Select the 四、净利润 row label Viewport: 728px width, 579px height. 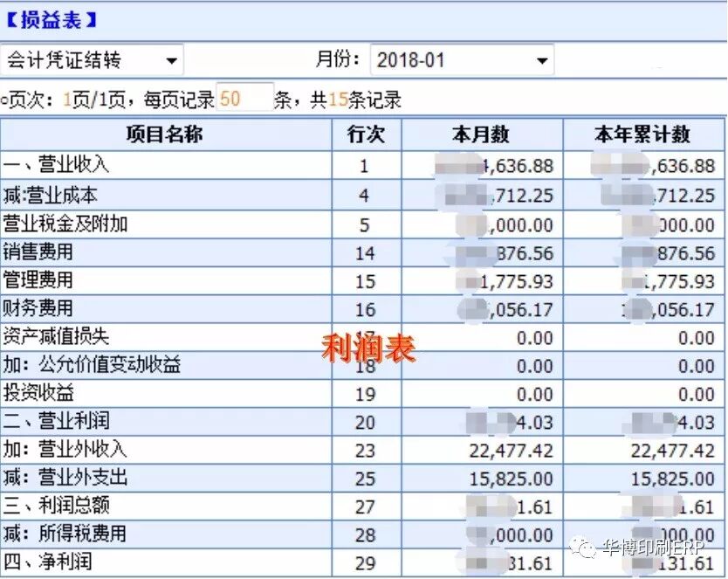click(47, 562)
